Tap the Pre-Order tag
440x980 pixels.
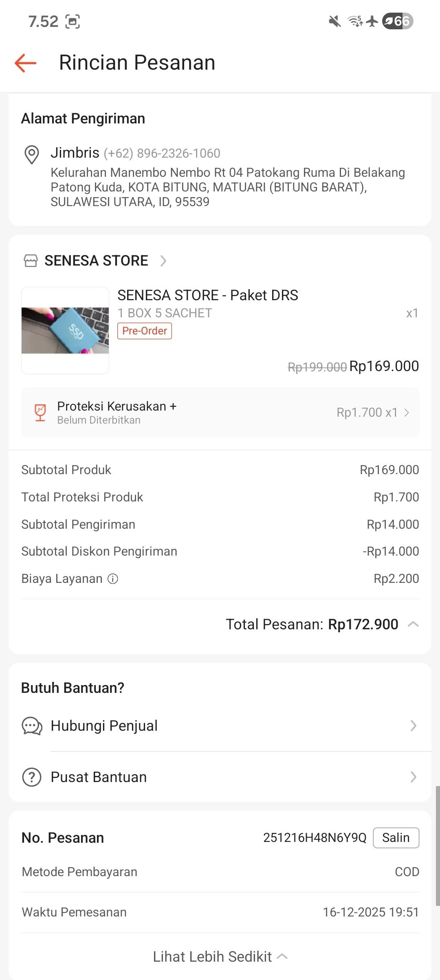(145, 331)
